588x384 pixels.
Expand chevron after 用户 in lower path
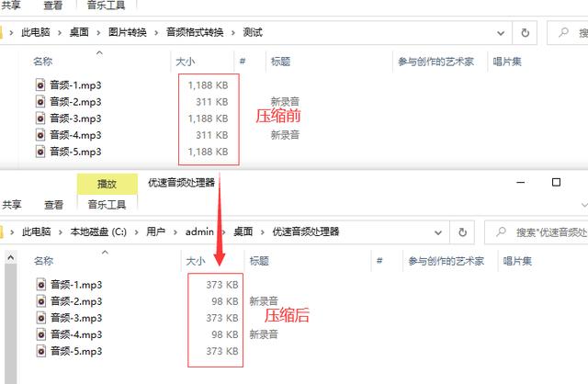click(175, 232)
